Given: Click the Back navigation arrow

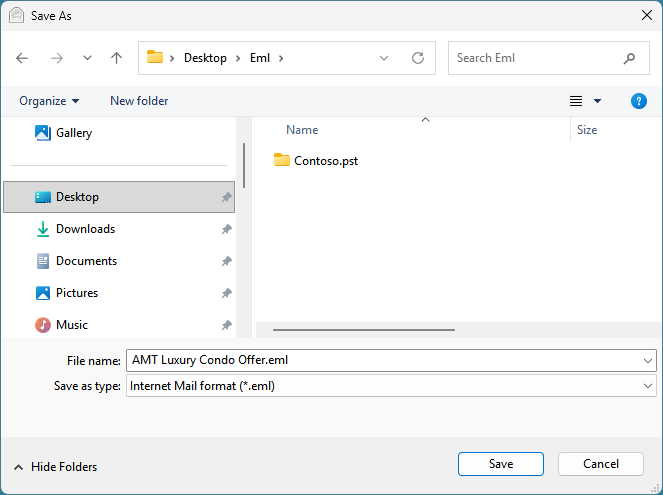Looking at the screenshot, I should [23, 58].
